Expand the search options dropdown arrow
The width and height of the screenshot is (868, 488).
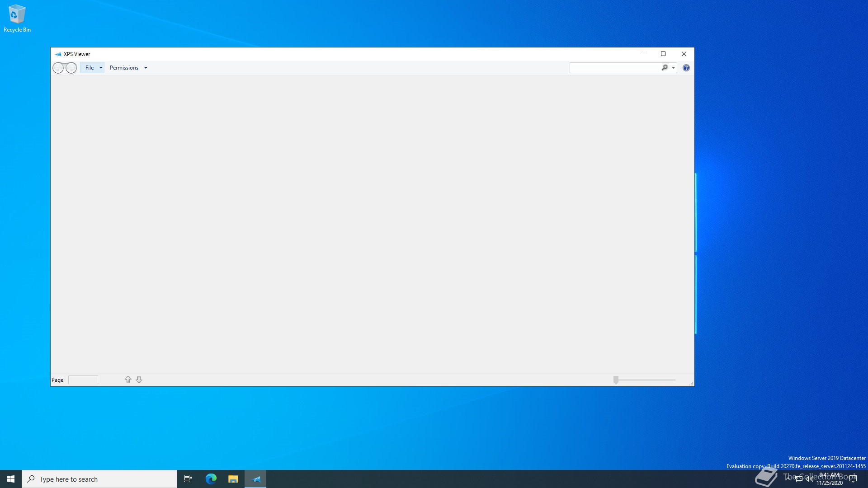673,68
